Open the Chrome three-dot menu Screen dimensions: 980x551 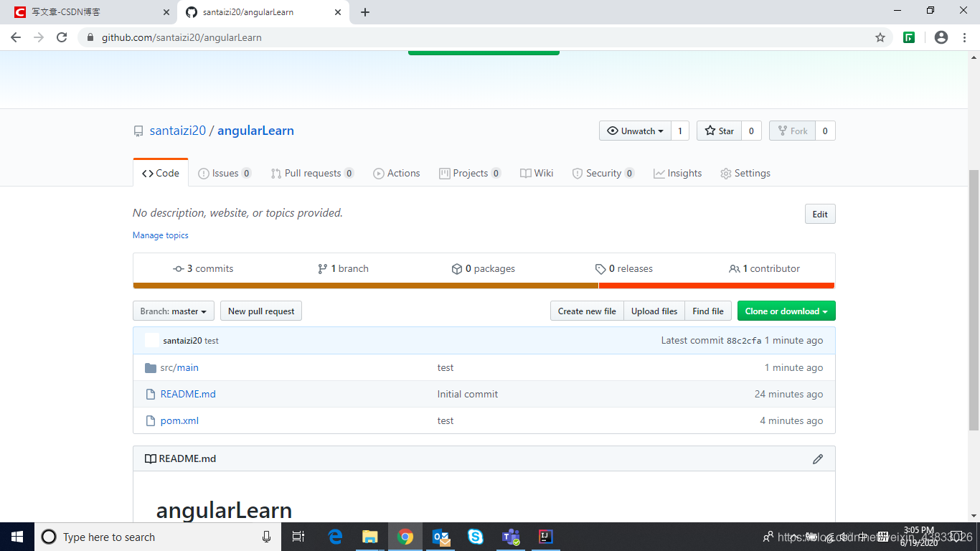(965, 37)
